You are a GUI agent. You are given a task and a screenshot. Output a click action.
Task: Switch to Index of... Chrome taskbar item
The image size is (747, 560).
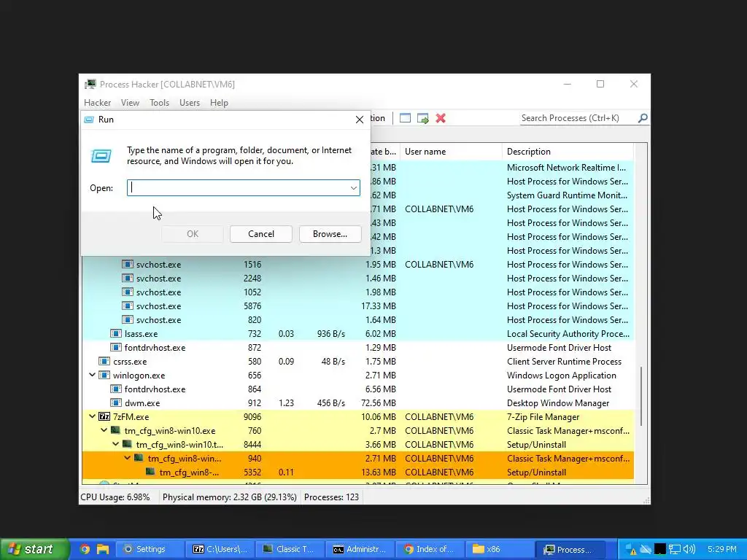(429, 549)
